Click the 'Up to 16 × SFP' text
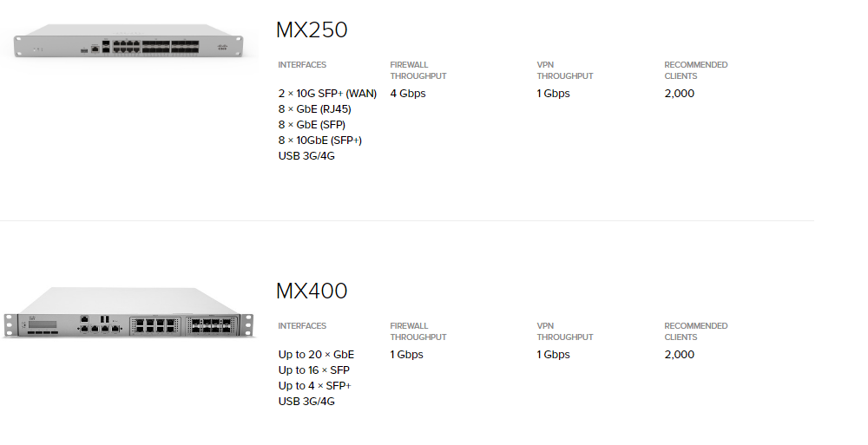 [314, 370]
